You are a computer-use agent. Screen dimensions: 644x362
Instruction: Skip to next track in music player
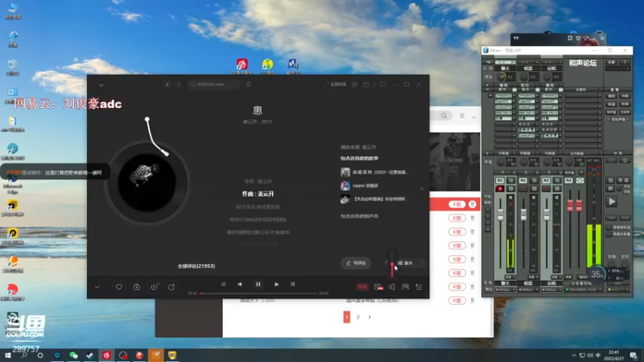click(276, 284)
